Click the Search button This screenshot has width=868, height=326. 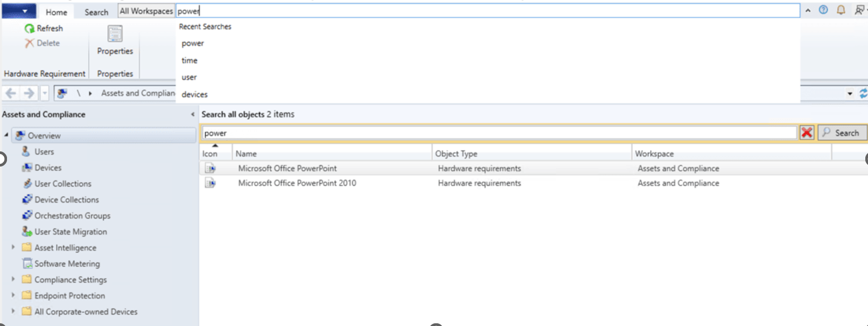[x=842, y=133]
